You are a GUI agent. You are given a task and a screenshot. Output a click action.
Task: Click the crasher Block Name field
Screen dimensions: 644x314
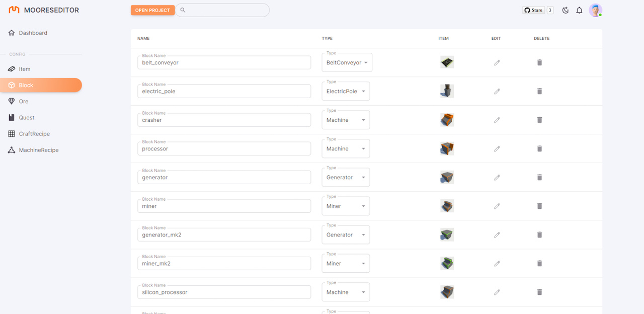tap(224, 120)
